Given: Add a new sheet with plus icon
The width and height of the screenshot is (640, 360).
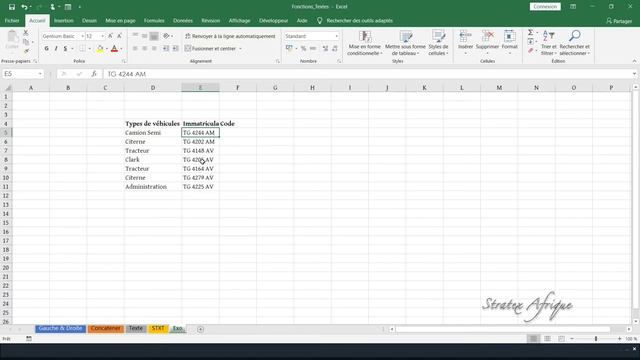Looking at the screenshot, I should tap(200, 329).
